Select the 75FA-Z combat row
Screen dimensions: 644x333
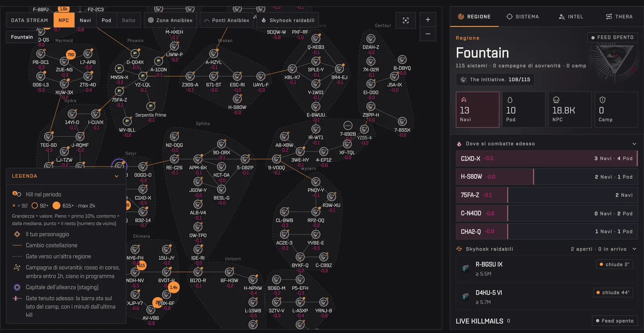547,195
